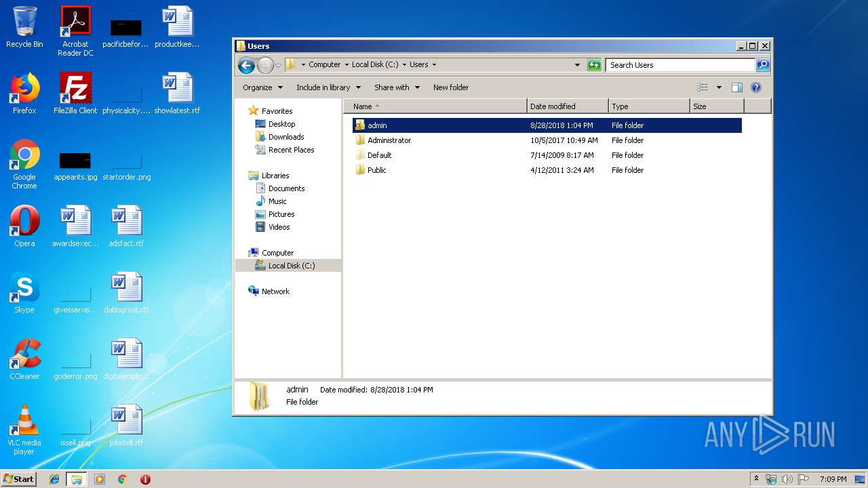Viewport: 868px width, 488px height.
Task: Click the Start button
Action: pyautogui.click(x=19, y=479)
